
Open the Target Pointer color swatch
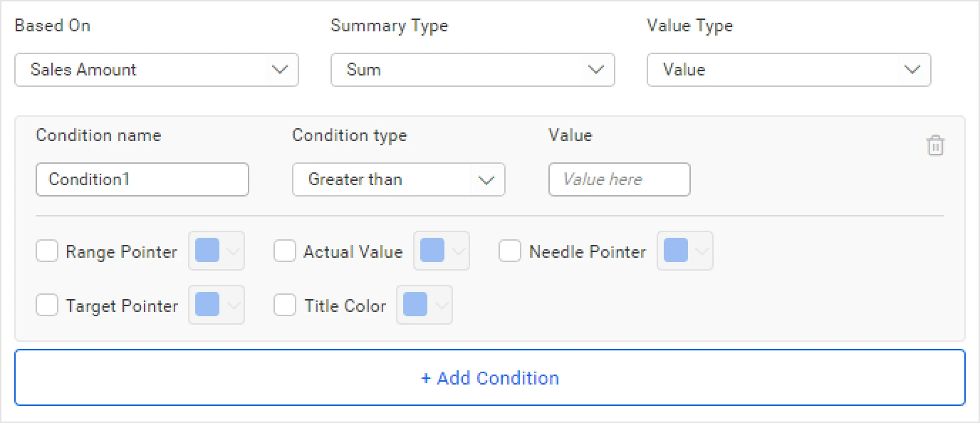click(x=216, y=305)
